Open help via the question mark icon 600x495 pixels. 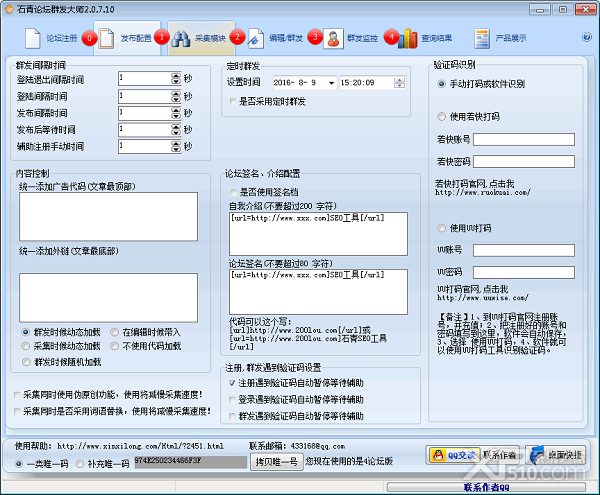click(587, 37)
